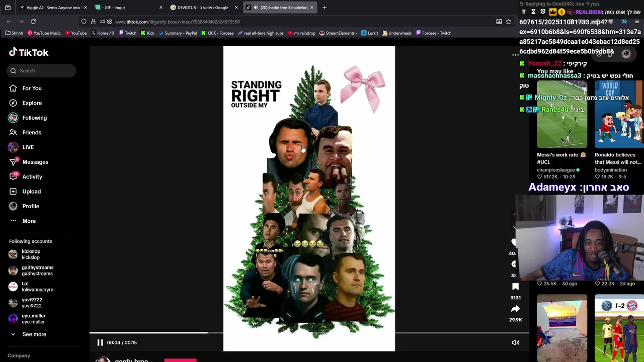Viewport: 644px width, 362px height.
Task: Open the TikTok logo home link
Action: 29,52
